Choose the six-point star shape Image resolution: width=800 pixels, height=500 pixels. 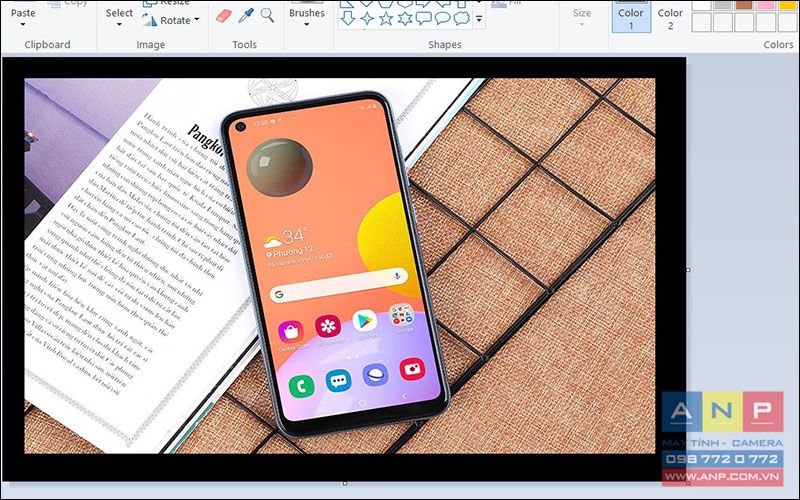(405, 18)
